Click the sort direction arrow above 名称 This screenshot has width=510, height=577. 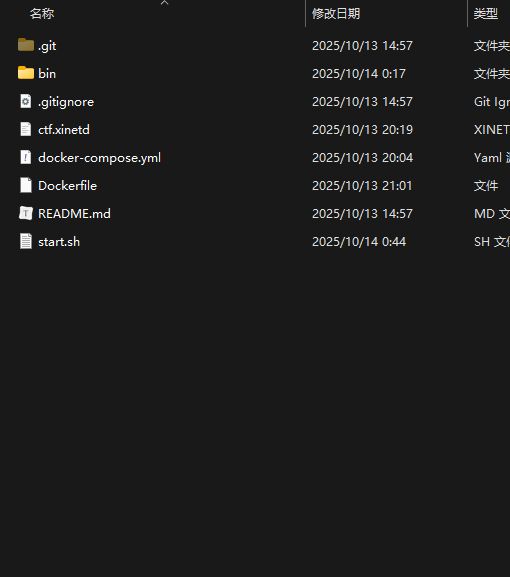pos(164,3)
